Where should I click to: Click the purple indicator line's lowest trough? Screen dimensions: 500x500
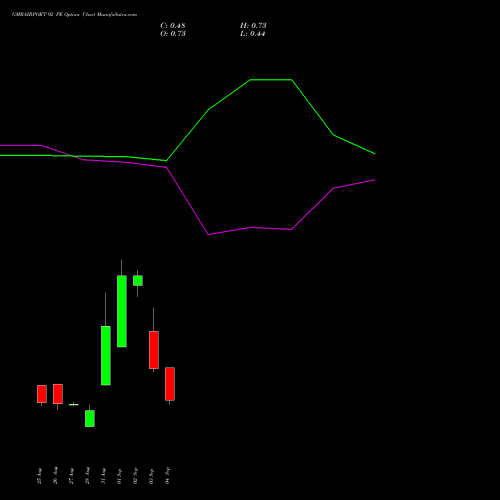(209, 234)
